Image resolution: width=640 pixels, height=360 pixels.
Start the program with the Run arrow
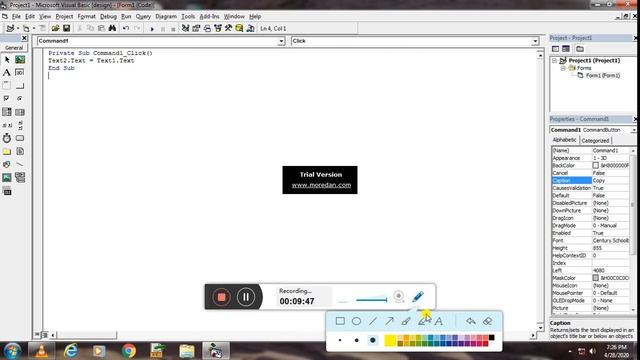tap(152, 29)
